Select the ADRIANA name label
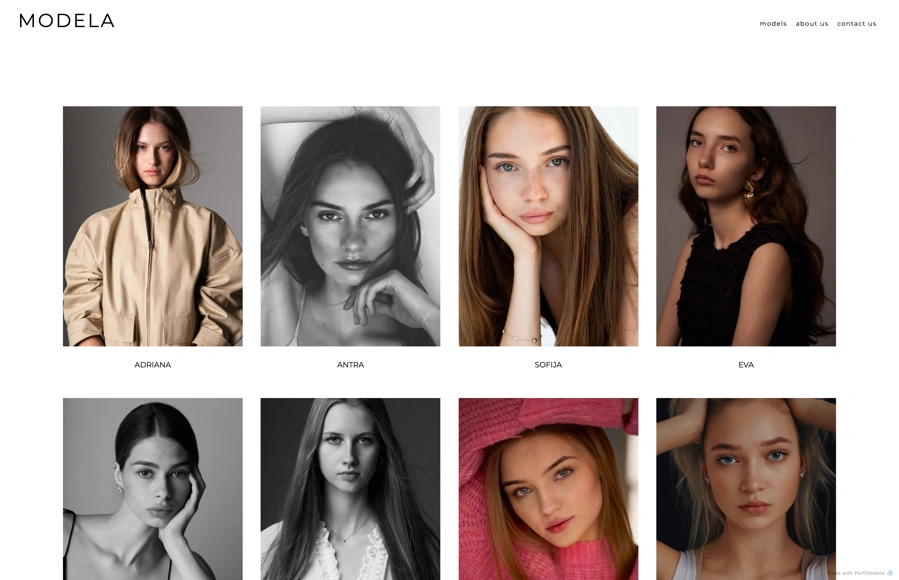The width and height of the screenshot is (899, 580). point(153,365)
